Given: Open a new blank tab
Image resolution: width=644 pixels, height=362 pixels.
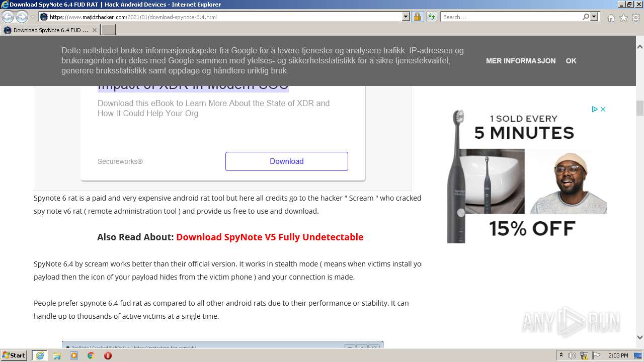Looking at the screenshot, I should (x=108, y=30).
